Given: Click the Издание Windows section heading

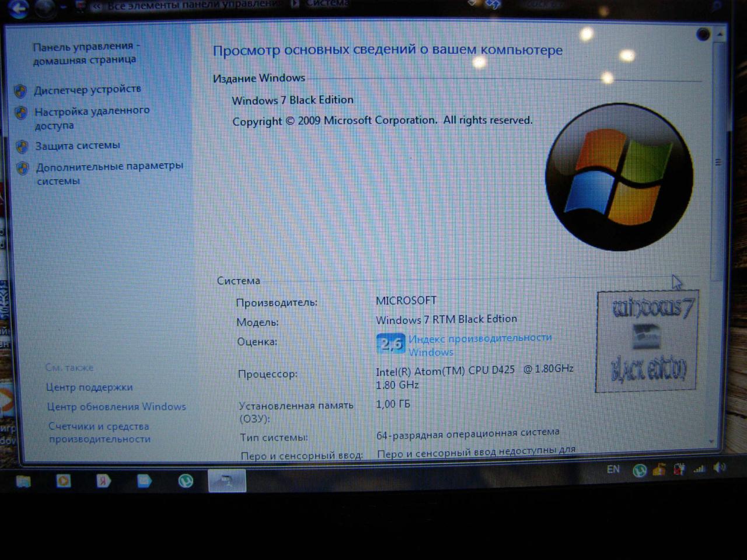Looking at the screenshot, I should pyautogui.click(x=259, y=78).
